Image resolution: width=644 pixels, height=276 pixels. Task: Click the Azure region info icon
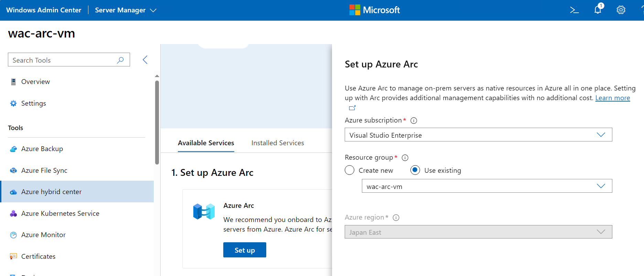tap(396, 217)
